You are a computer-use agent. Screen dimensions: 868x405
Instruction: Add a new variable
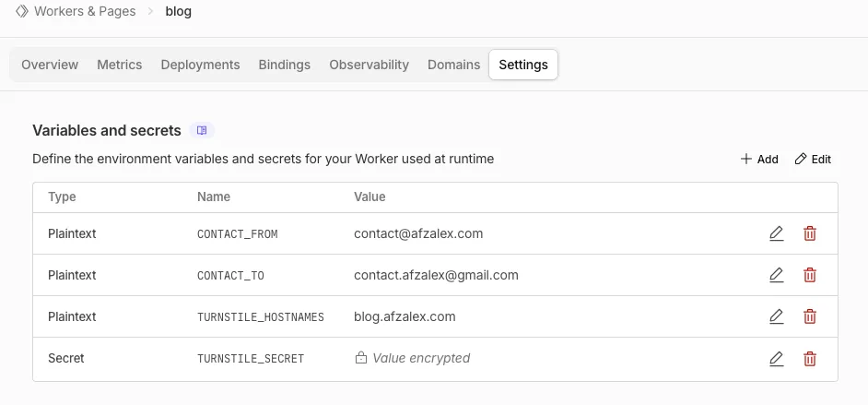(759, 160)
